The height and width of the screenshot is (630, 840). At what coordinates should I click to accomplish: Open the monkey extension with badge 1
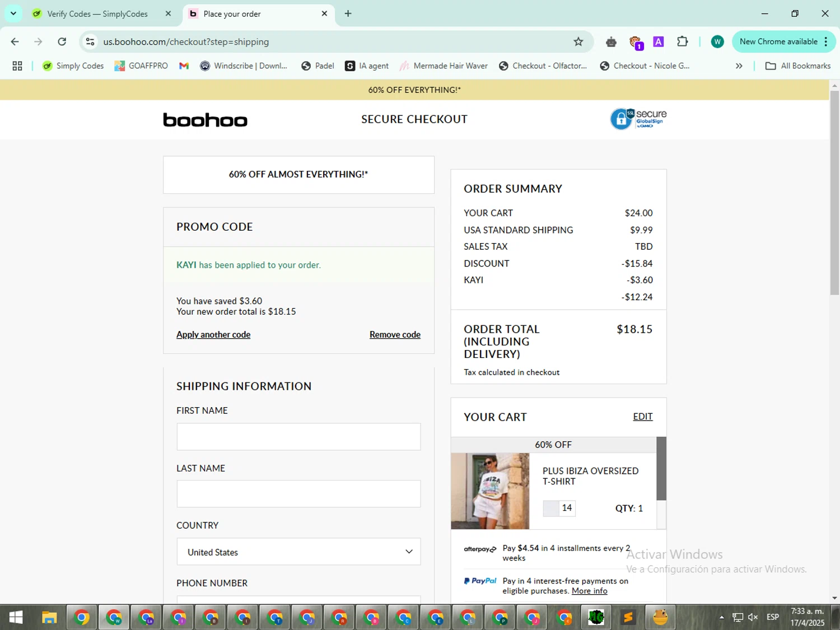coord(636,42)
